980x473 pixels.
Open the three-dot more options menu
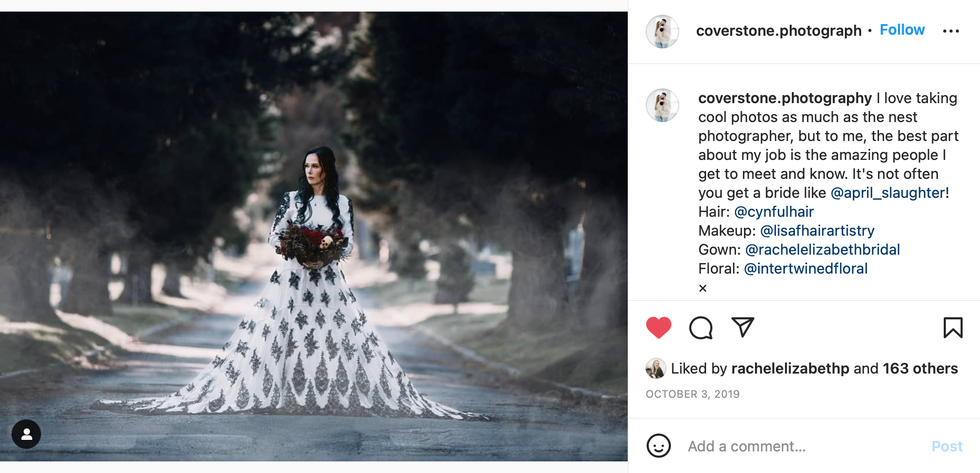951,31
